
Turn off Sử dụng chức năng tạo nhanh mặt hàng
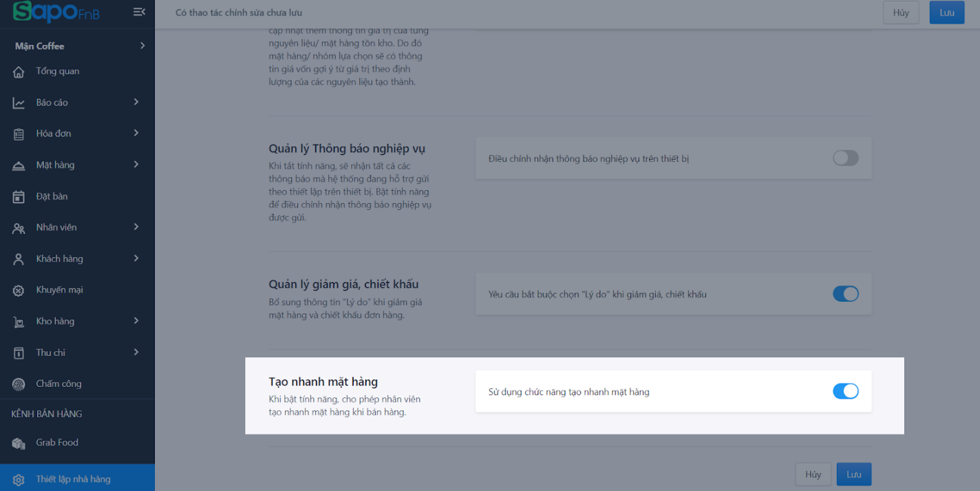[x=846, y=391]
